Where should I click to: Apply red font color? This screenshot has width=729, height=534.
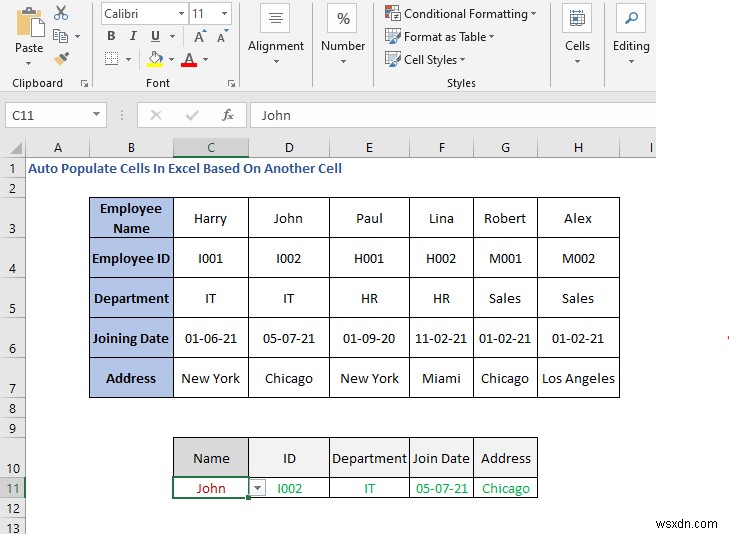(189, 59)
